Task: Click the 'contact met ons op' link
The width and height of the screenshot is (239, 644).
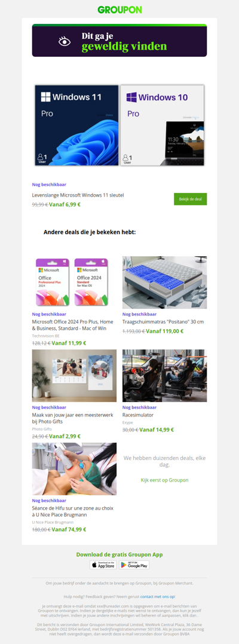Action: (x=158, y=596)
